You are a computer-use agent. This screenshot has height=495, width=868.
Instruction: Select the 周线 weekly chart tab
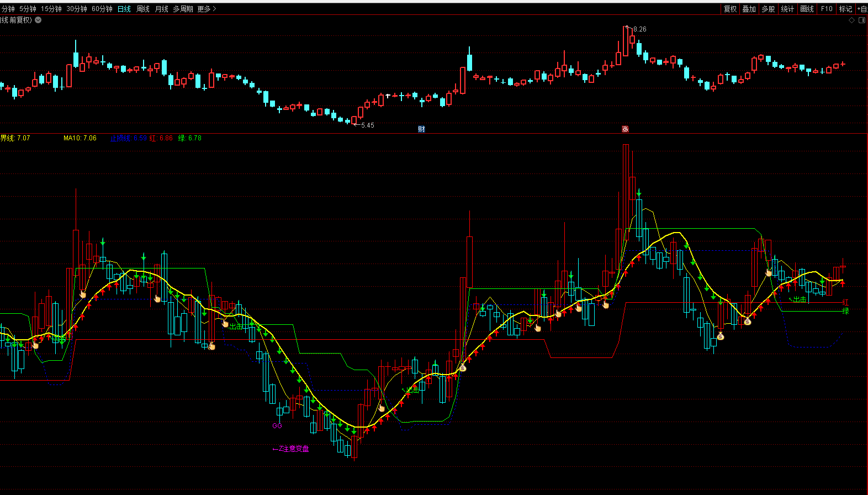pos(143,9)
